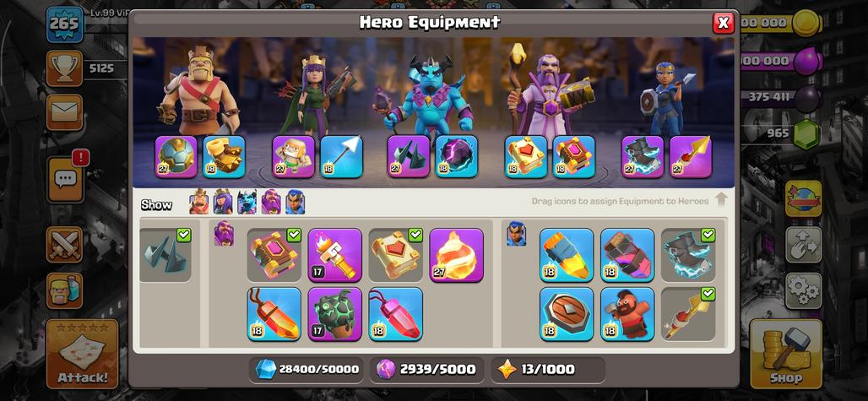Select the Barbarian King filter icon
This screenshot has height=401, width=868.
[199, 203]
